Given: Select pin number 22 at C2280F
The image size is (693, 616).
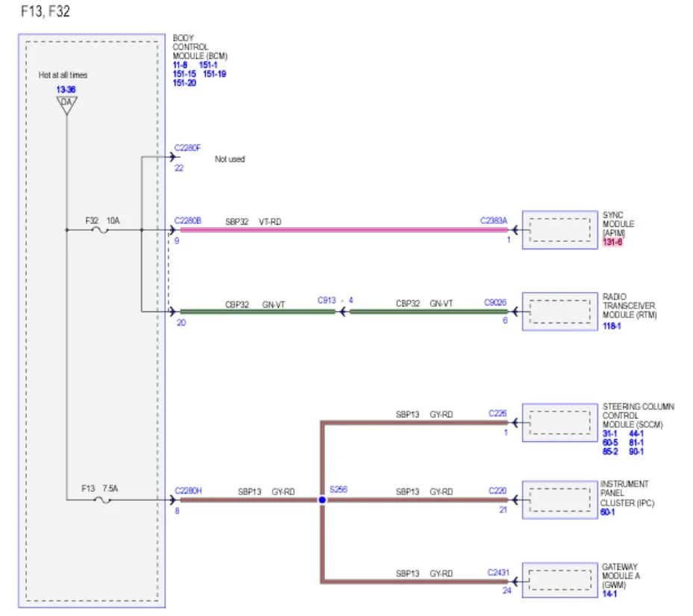Looking at the screenshot, I should (178, 168).
